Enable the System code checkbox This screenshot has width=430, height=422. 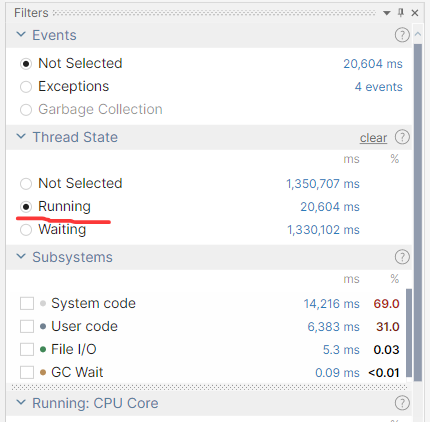click(x=27, y=304)
